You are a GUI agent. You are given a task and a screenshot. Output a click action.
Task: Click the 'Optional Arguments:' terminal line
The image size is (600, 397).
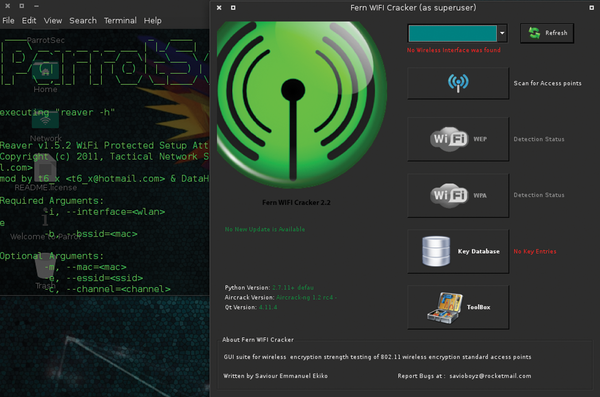pyautogui.click(x=52, y=256)
